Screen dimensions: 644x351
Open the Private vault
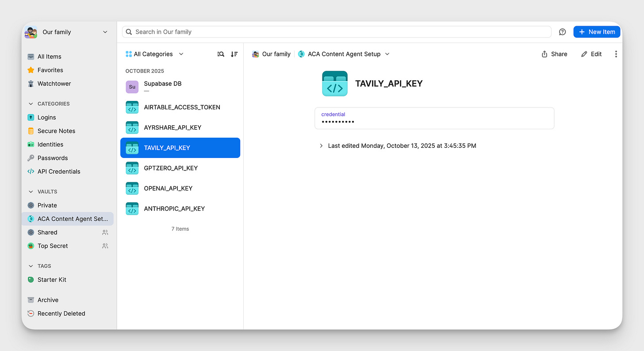(67, 205)
